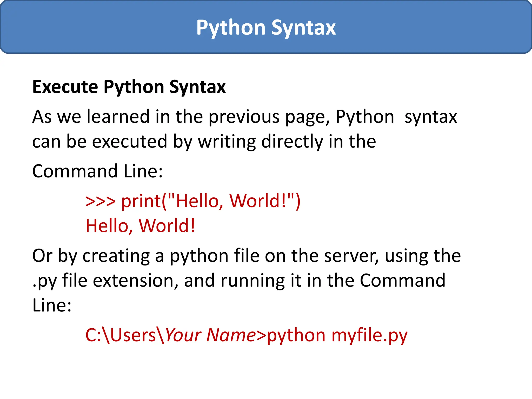Click the line 'can be executed by writing directly in the'
532x399 pixels.
(x=204, y=142)
